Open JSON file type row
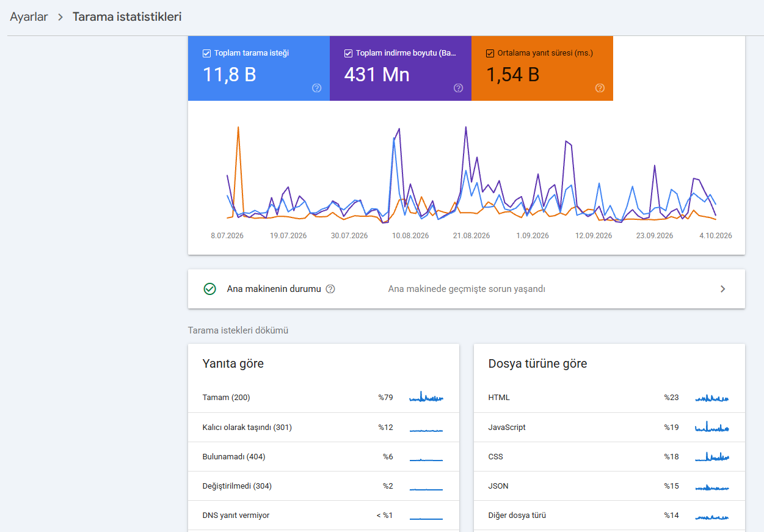The width and height of the screenshot is (764, 532). pos(609,486)
